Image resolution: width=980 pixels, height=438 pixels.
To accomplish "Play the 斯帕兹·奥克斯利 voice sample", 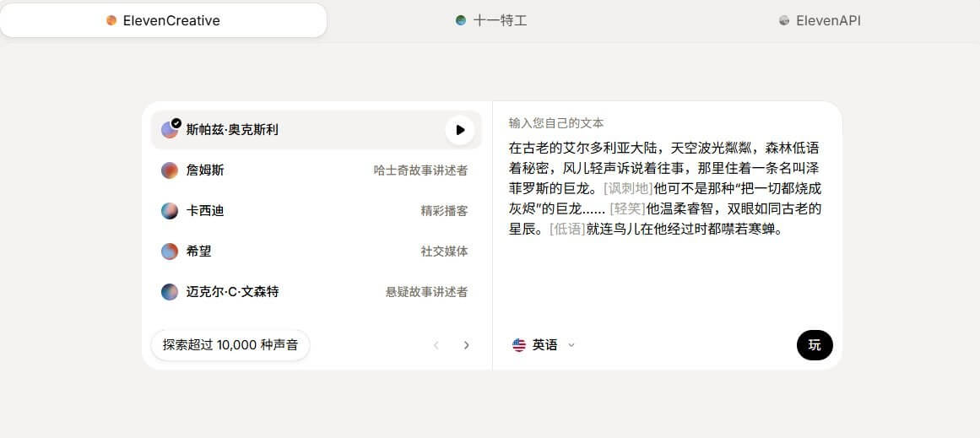I will (460, 130).
